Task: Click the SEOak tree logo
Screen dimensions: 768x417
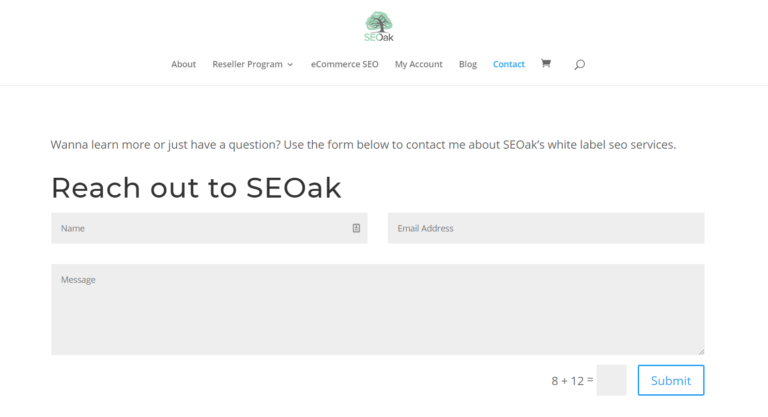Action: (379, 26)
